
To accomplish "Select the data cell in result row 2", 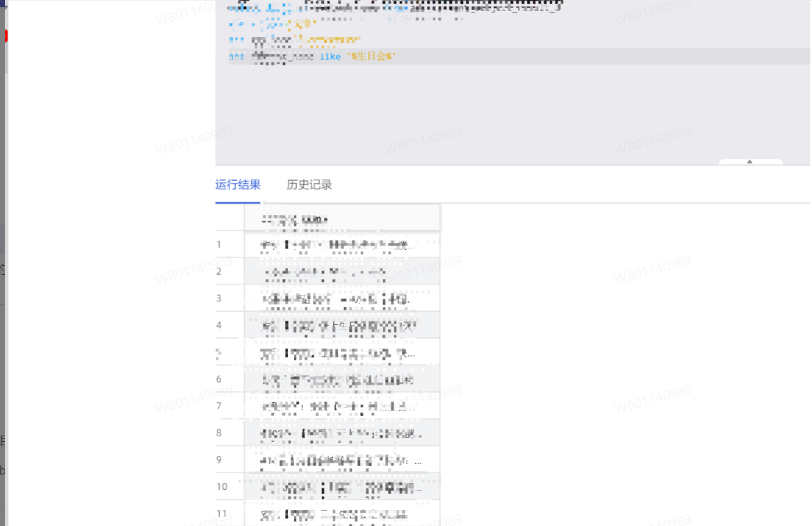I will pyautogui.click(x=341, y=271).
